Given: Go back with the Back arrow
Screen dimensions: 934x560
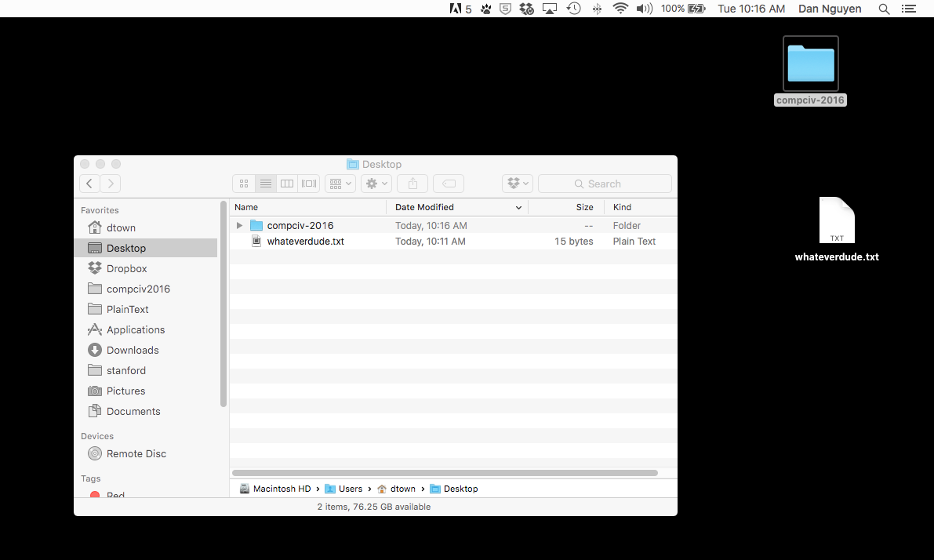Looking at the screenshot, I should coord(89,184).
